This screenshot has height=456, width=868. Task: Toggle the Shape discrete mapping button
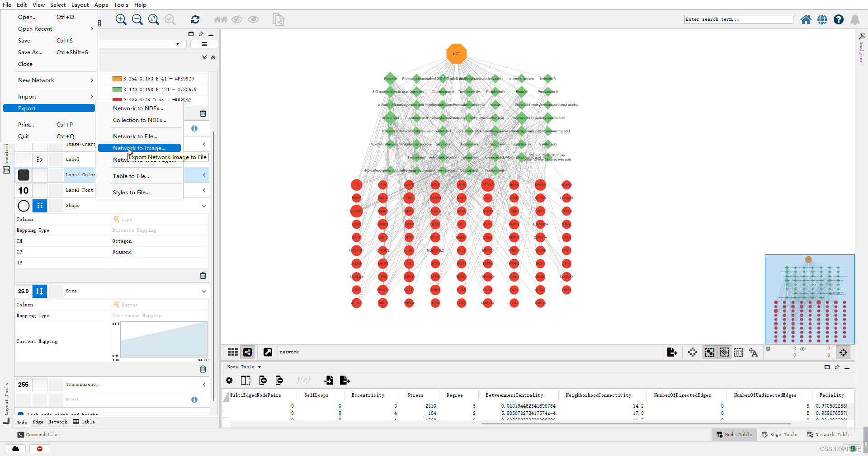pyautogui.click(x=40, y=206)
